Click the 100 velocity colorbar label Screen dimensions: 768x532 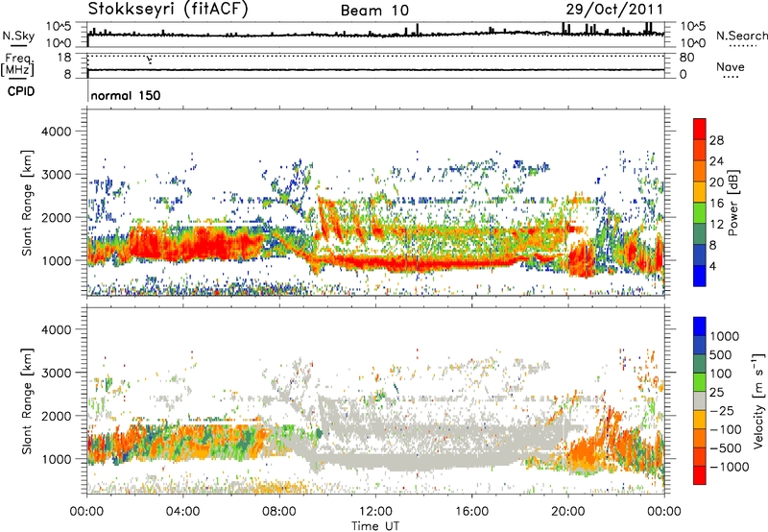coord(721,374)
